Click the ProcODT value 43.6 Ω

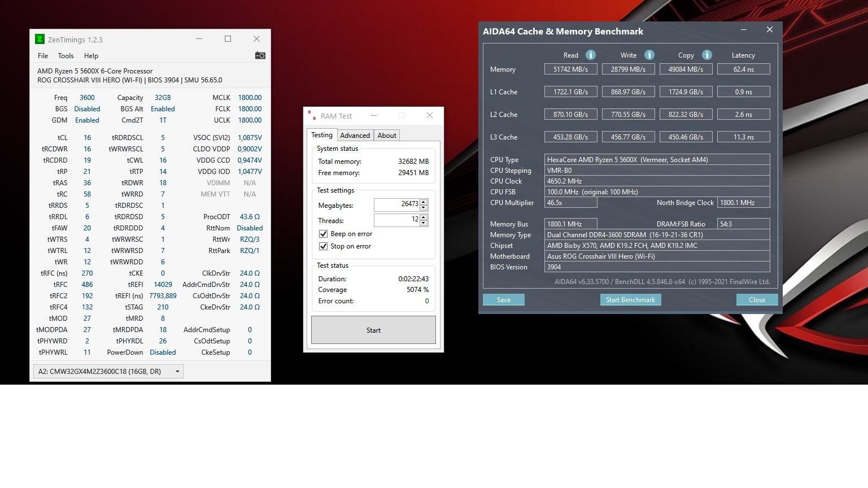coord(250,216)
